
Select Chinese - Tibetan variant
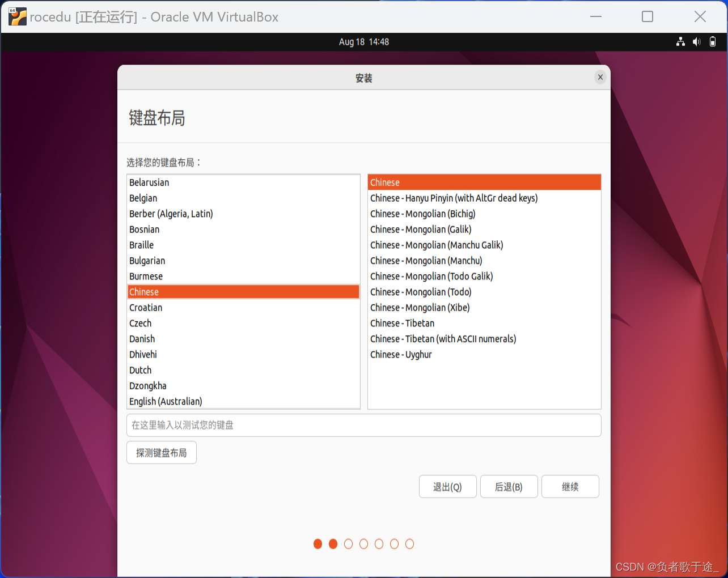[484, 323]
